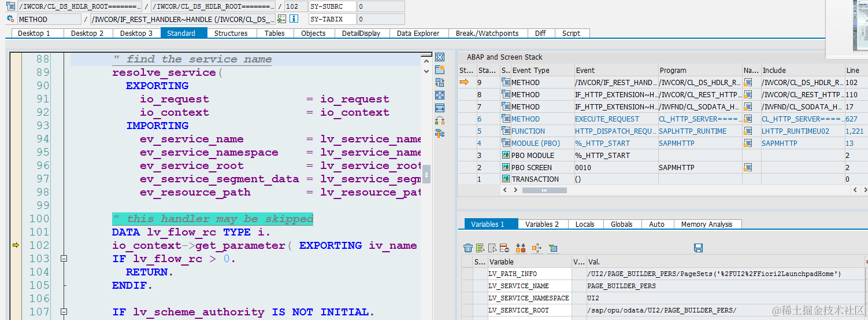
Task: Click the blue info icon near METHOD field
Action: (294, 19)
